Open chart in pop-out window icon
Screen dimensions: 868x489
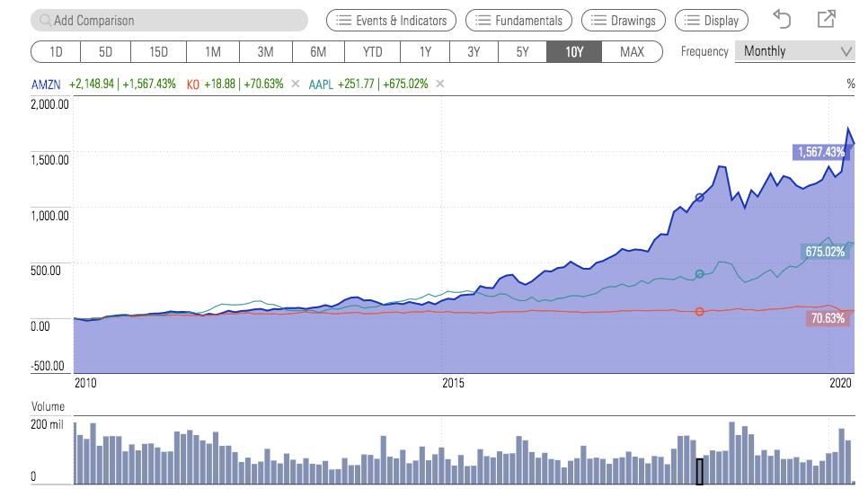click(x=827, y=19)
